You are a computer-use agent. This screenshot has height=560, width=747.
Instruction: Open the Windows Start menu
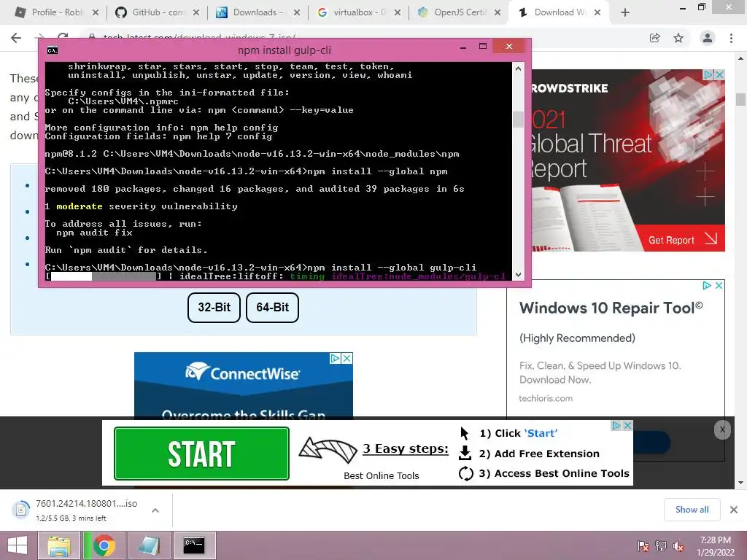[18, 545]
